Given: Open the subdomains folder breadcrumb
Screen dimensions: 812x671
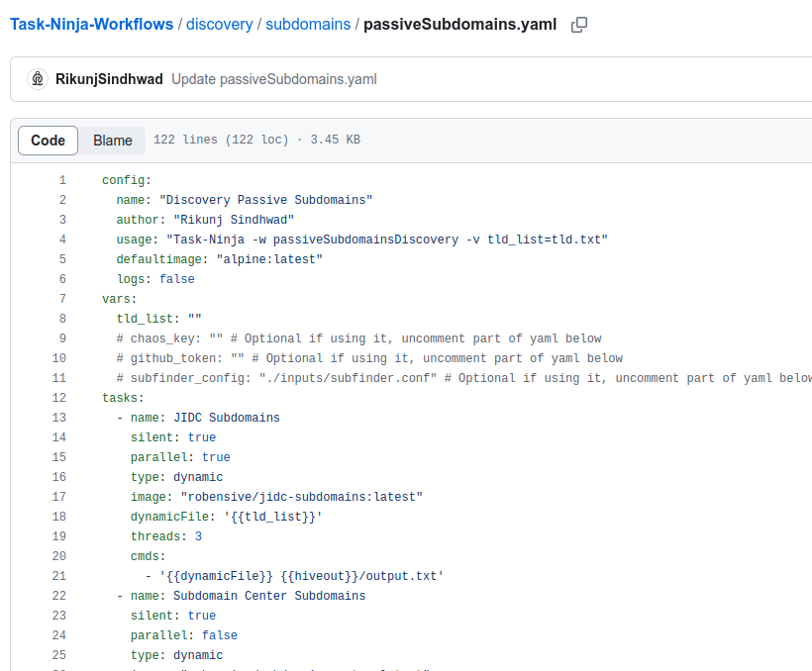Looking at the screenshot, I should pyautogui.click(x=308, y=25).
